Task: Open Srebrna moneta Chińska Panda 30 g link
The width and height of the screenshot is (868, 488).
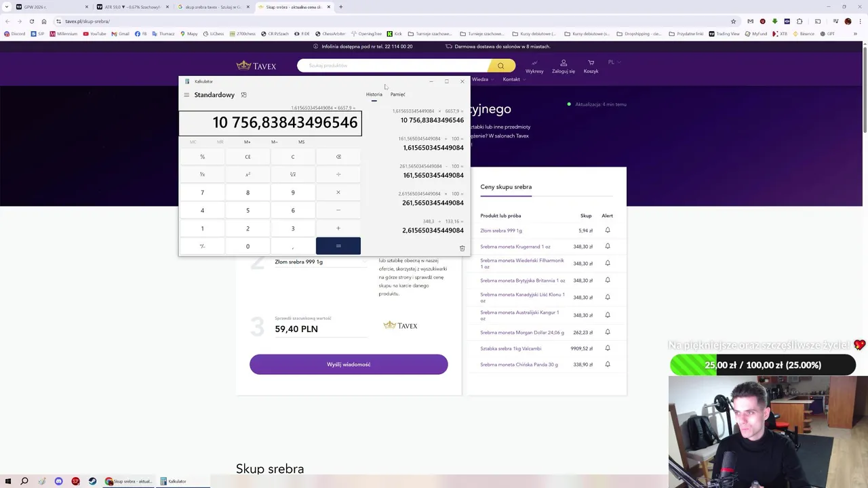Action: tap(519, 365)
